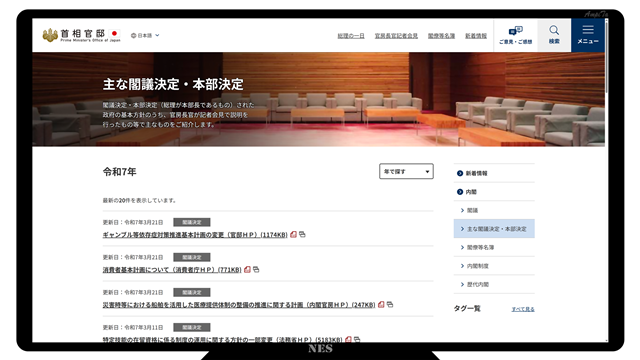The image size is (640, 360).
Task: Click the chevron beside sidebar 閣僚等名簿
Action: 462,247
